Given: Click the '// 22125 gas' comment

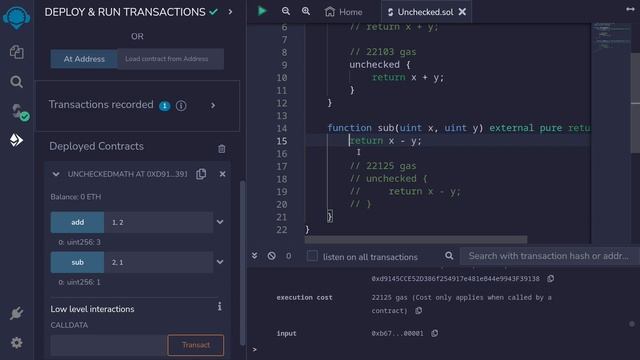Looking at the screenshot, I should pyautogui.click(x=383, y=166).
